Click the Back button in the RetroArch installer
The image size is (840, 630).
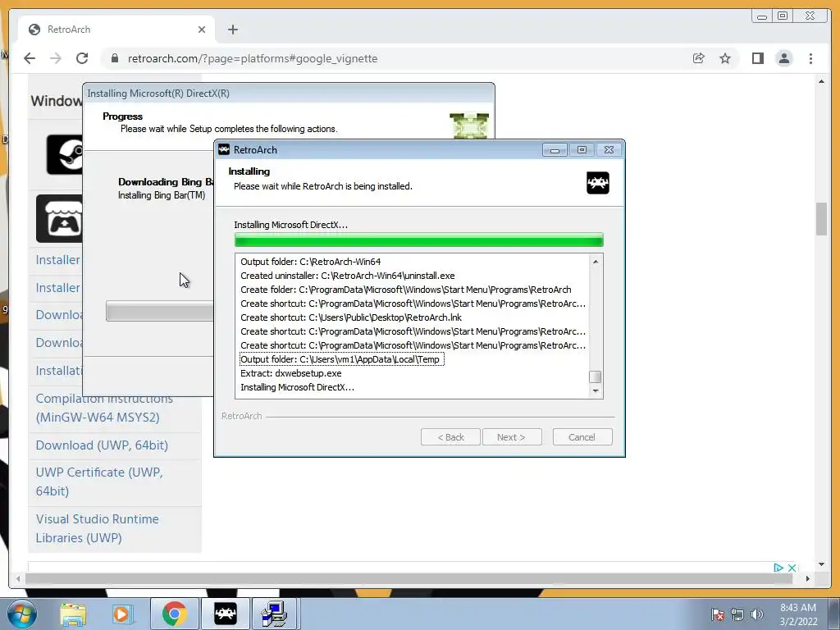click(x=450, y=437)
